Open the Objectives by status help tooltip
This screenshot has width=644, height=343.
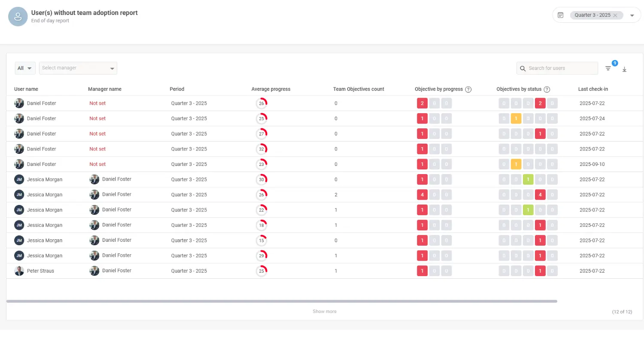click(x=547, y=89)
